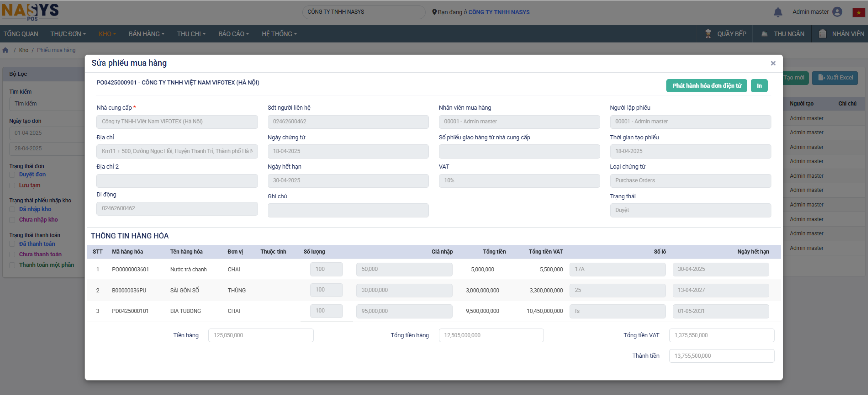
Task: Expand the BÁO CÁO menu
Action: tap(234, 34)
